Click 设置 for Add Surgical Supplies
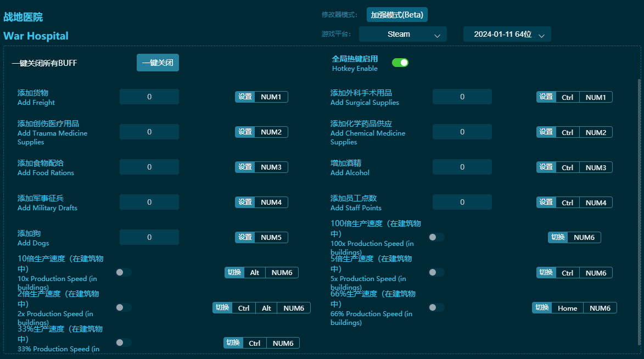The height and width of the screenshot is (359, 644). pos(546,97)
